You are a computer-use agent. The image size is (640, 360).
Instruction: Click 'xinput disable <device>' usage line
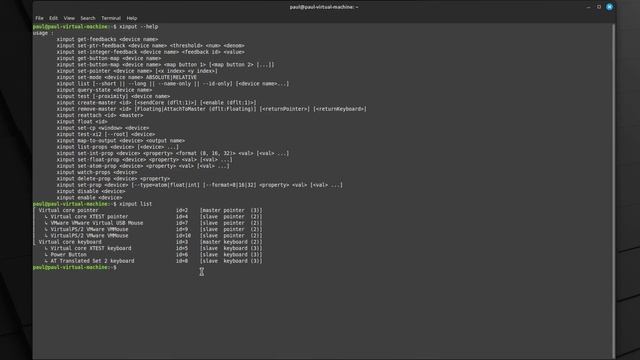[91, 191]
